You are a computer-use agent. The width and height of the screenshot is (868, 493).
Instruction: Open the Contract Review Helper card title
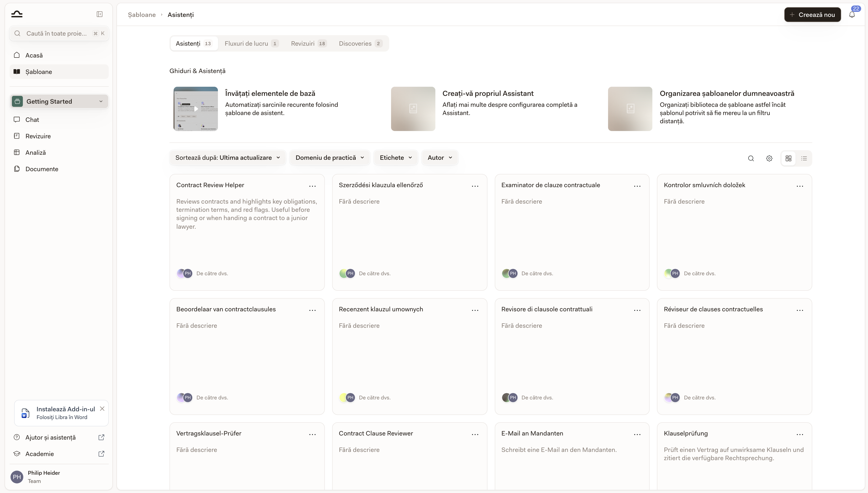pyautogui.click(x=210, y=185)
